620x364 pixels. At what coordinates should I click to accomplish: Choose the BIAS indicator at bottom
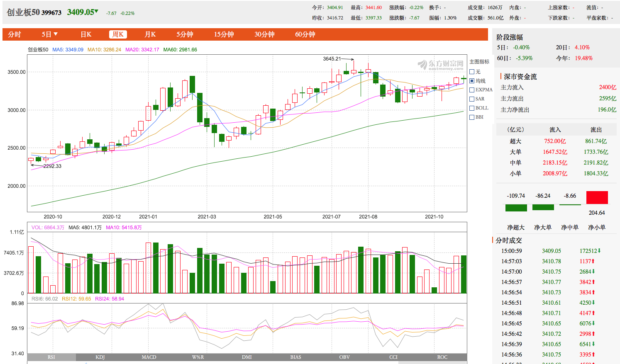[x=295, y=357]
